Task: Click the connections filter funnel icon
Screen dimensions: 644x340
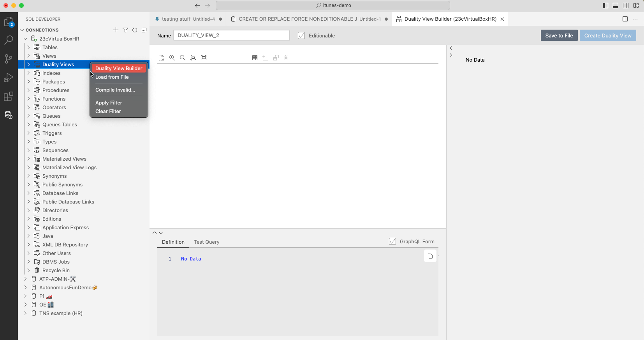Action: [125, 30]
